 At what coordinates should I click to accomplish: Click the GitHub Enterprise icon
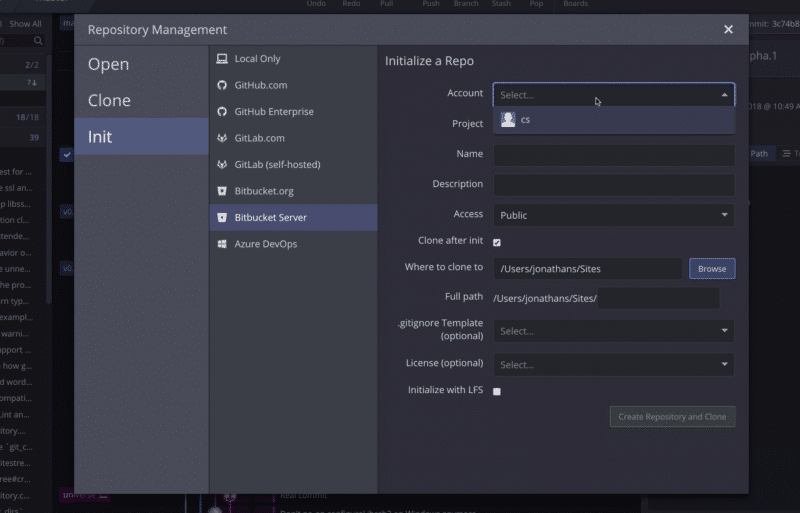coord(222,112)
